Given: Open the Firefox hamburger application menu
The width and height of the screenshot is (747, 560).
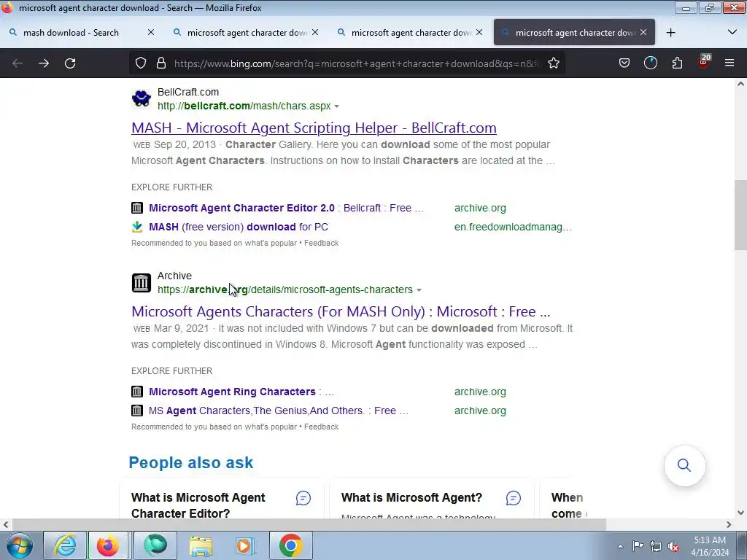Looking at the screenshot, I should pos(729,63).
